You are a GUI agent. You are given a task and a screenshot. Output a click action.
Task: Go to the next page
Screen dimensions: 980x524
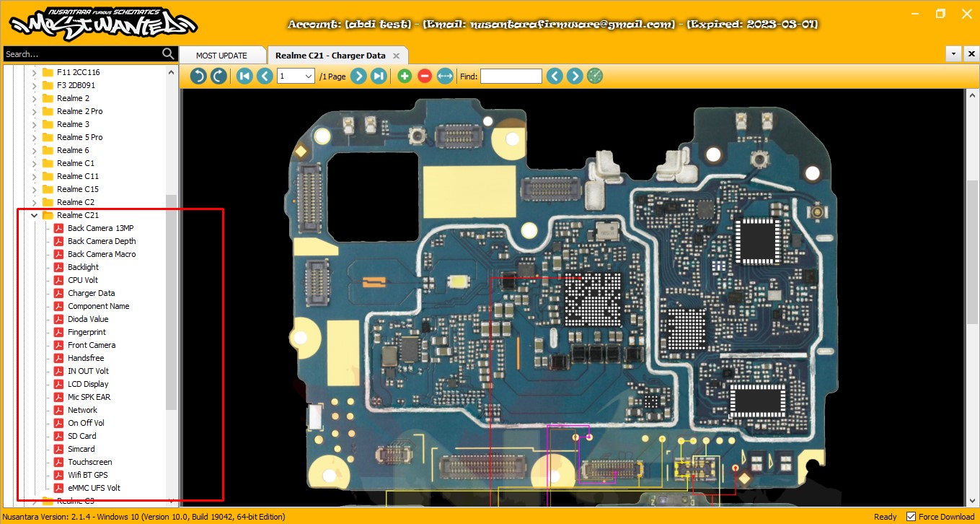(358, 76)
